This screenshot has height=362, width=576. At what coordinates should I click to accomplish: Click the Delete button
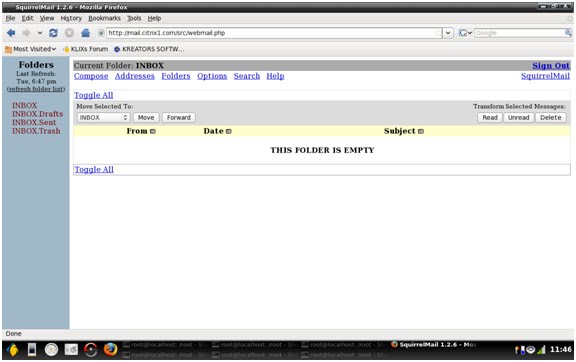click(x=550, y=118)
